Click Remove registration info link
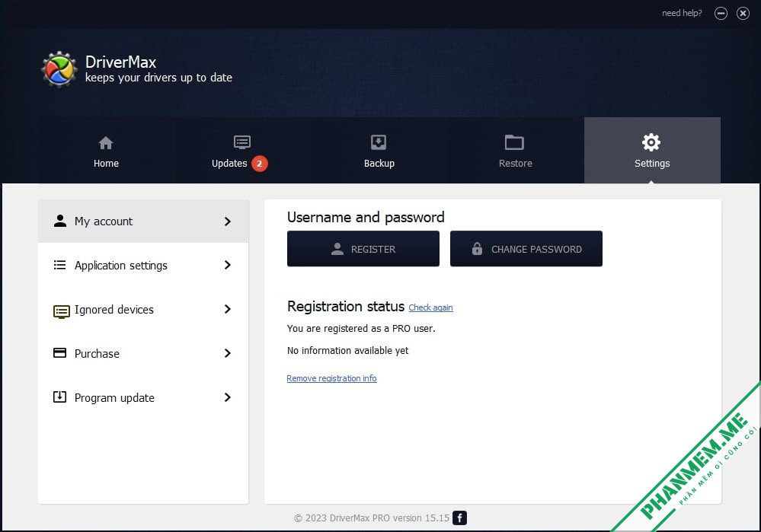The width and height of the screenshot is (761, 532). click(x=331, y=378)
